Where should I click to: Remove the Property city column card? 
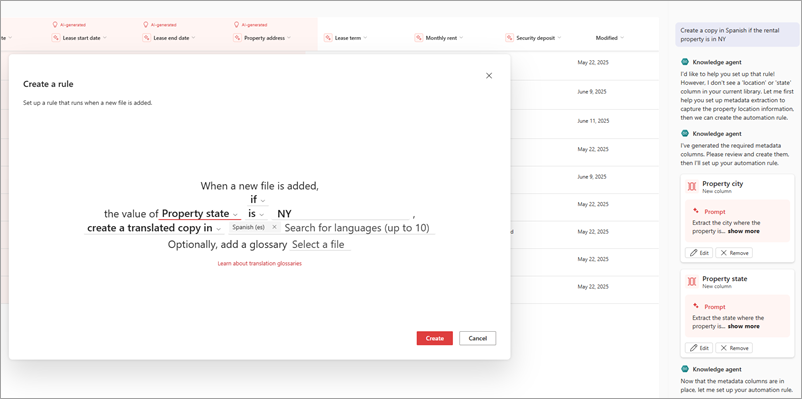point(734,253)
